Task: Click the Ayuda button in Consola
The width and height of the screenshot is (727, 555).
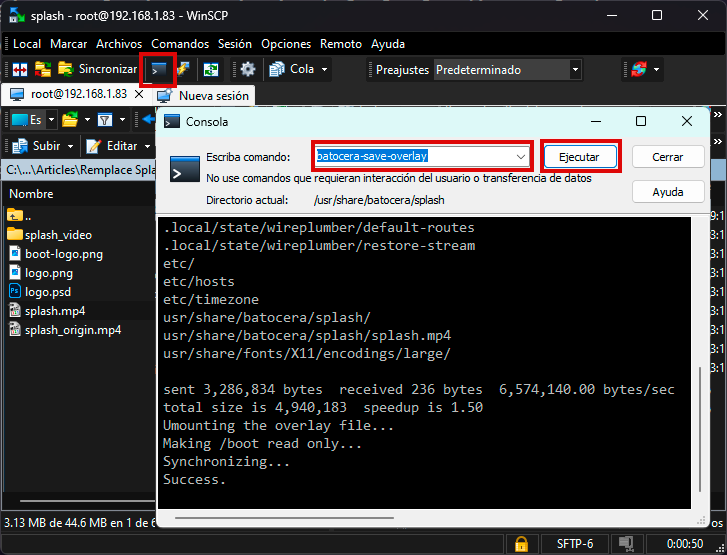Action: 668,192
